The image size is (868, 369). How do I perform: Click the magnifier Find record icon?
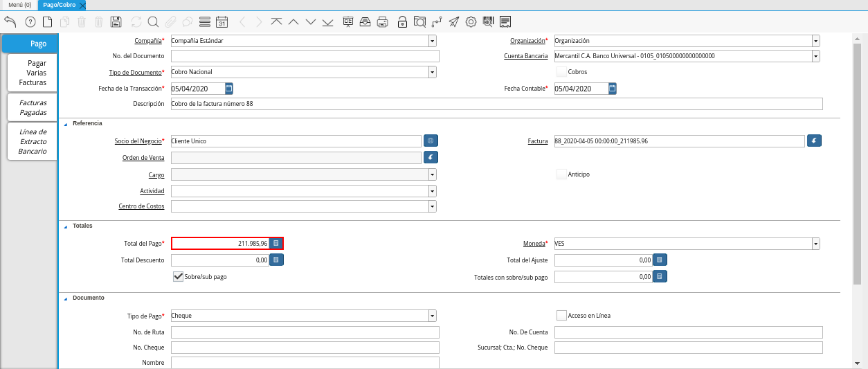click(153, 21)
